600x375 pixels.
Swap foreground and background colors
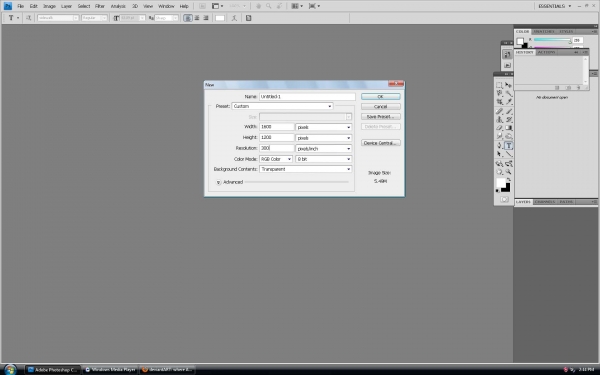[509, 179]
